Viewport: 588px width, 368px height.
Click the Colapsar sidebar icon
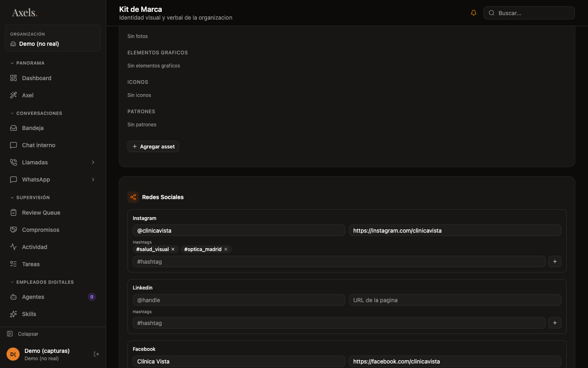pyautogui.click(x=10, y=334)
